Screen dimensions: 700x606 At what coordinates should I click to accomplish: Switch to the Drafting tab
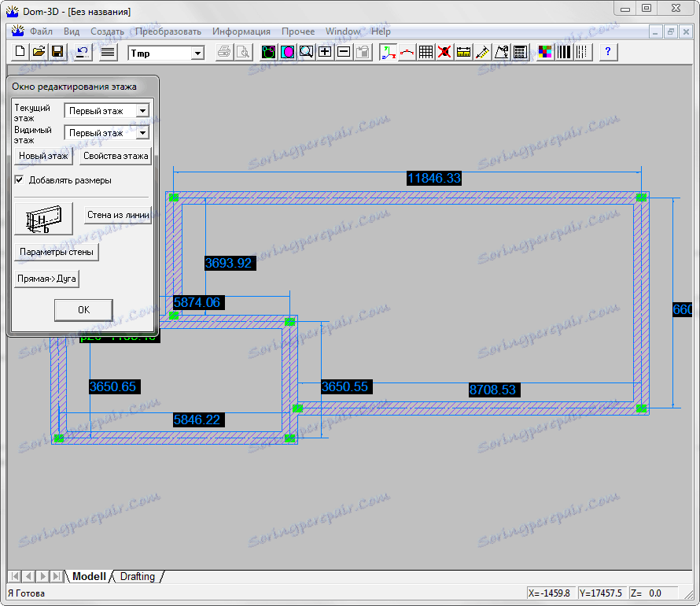[138, 577]
